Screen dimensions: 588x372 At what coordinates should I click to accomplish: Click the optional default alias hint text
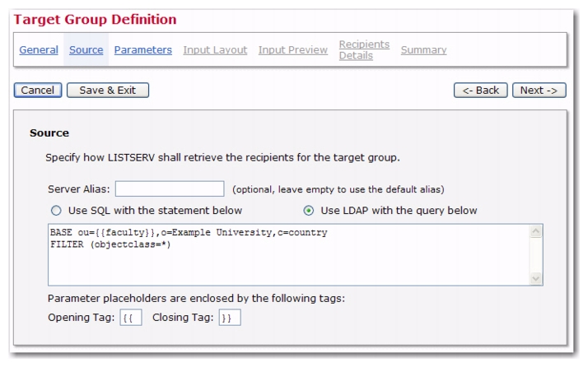tap(338, 189)
